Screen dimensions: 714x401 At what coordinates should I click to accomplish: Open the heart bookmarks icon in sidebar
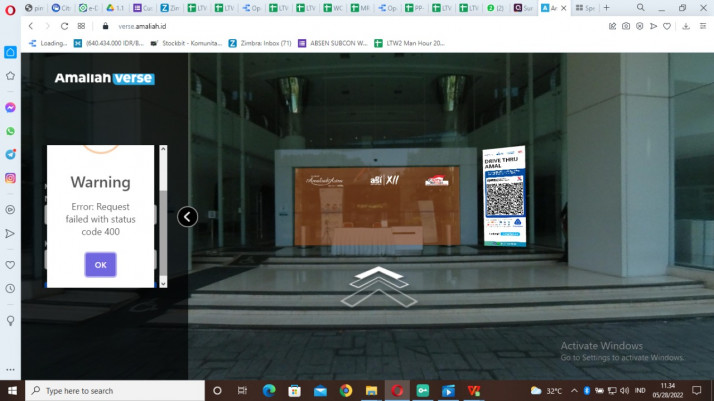coord(10,265)
